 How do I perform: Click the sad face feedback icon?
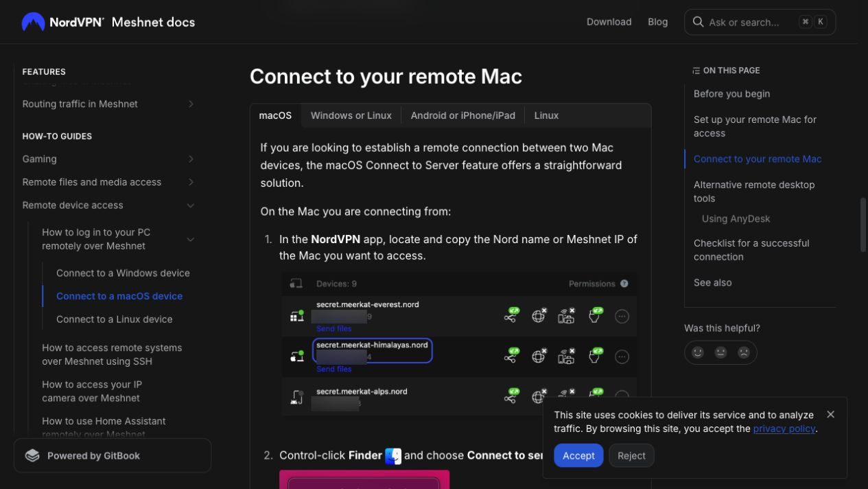pos(744,352)
